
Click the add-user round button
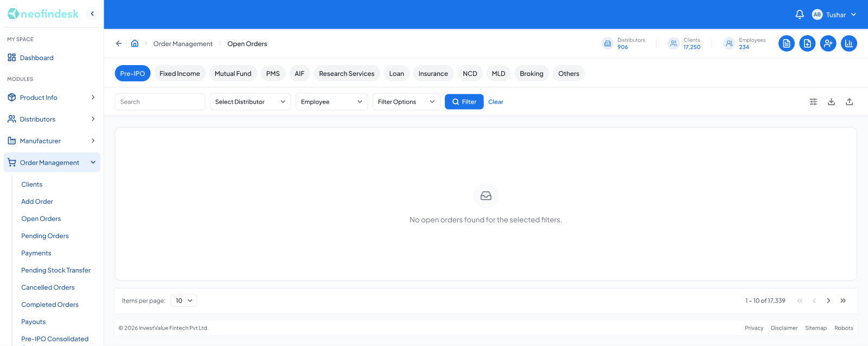tap(828, 43)
